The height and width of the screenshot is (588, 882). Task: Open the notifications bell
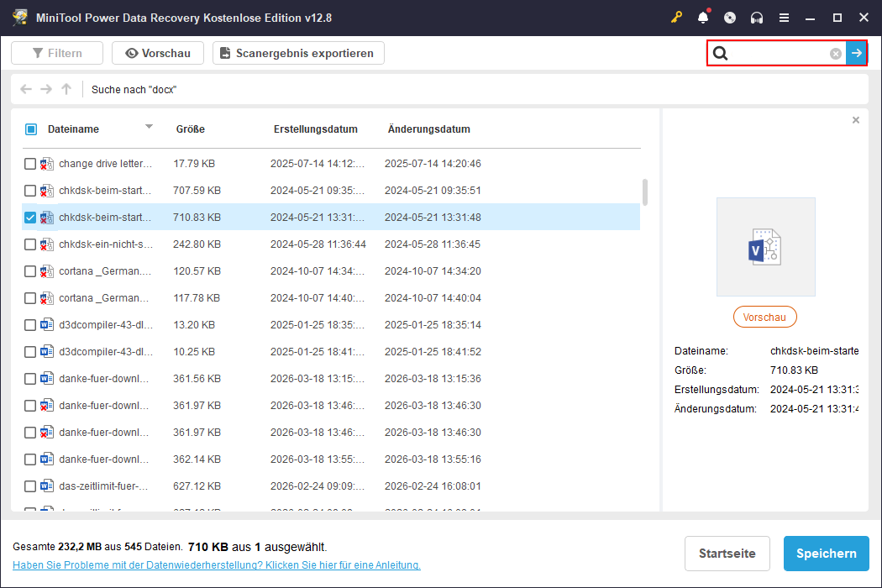click(x=703, y=18)
